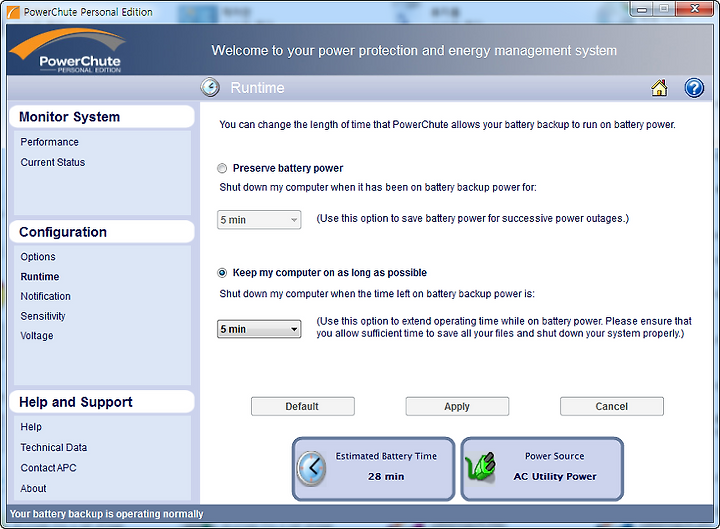The width and height of the screenshot is (720, 529).
Task: Click the green Power Source plug icon
Action: [x=480, y=467]
